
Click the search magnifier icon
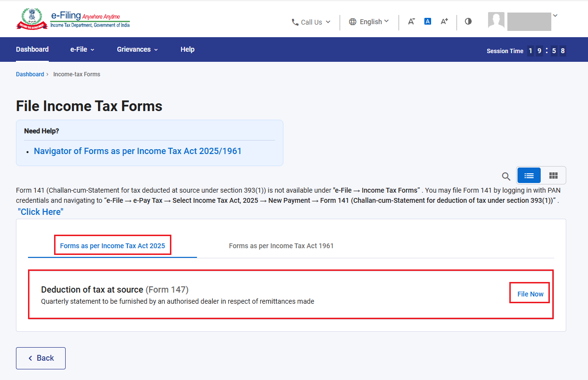click(506, 176)
